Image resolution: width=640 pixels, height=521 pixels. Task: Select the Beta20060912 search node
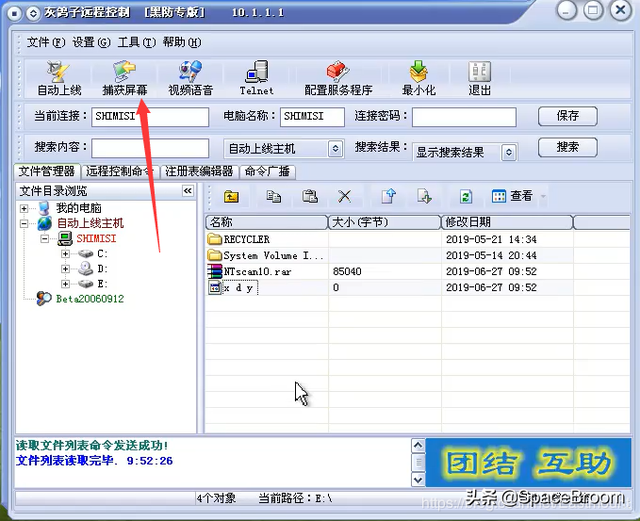[90, 299]
